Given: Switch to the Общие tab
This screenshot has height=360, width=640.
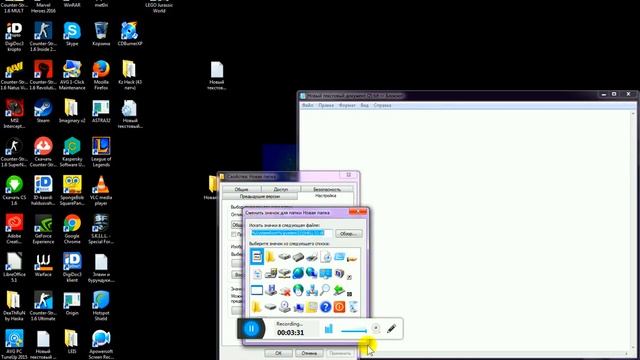Looking at the screenshot, I should click(x=241, y=189).
